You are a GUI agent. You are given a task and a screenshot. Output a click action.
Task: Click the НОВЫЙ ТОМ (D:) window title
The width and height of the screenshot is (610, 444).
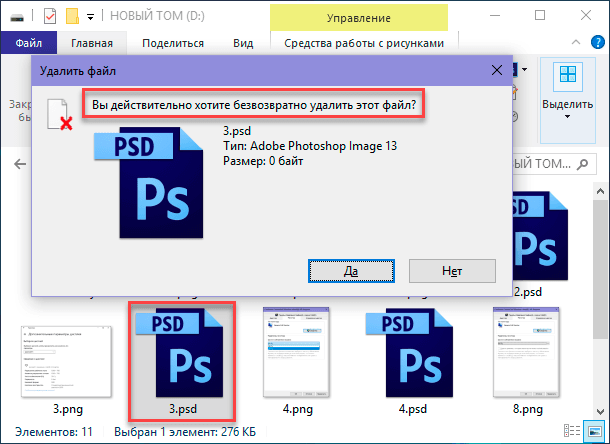click(157, 16)
